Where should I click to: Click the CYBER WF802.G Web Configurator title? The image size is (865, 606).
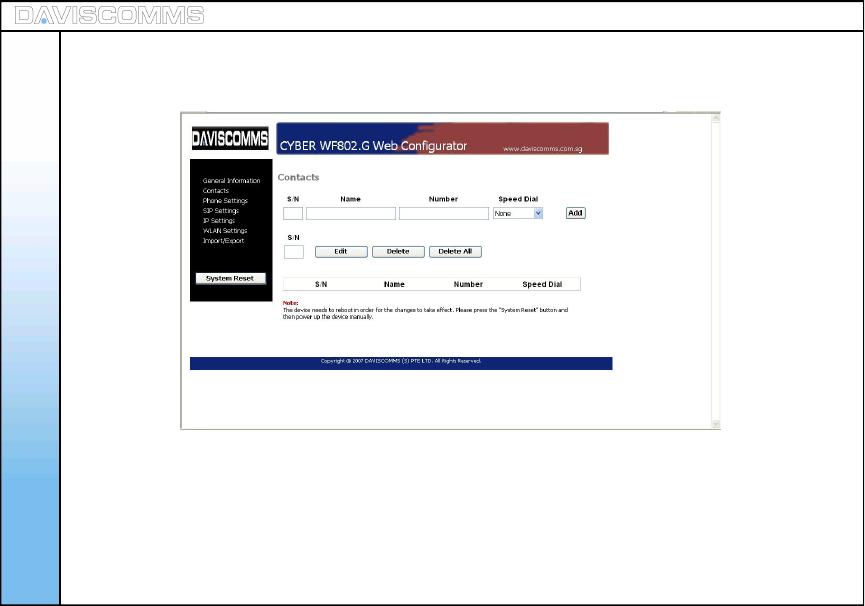pos(373,146)
